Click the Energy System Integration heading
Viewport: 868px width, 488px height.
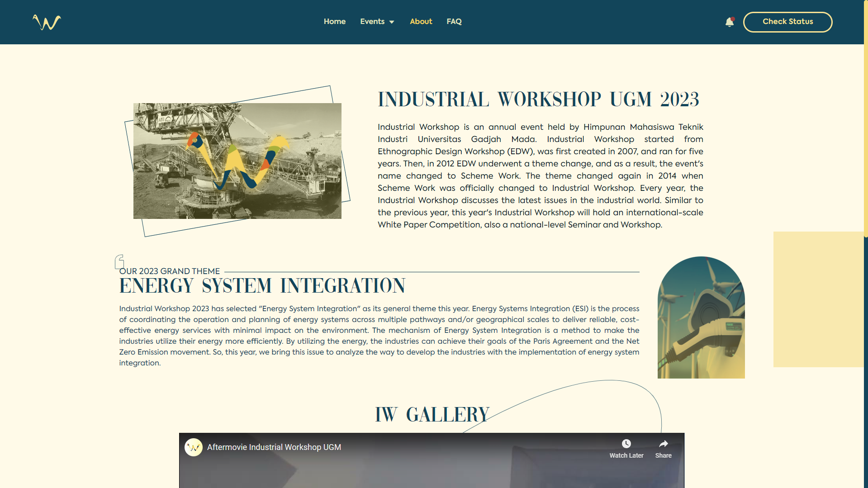click(x=262, y=286)
